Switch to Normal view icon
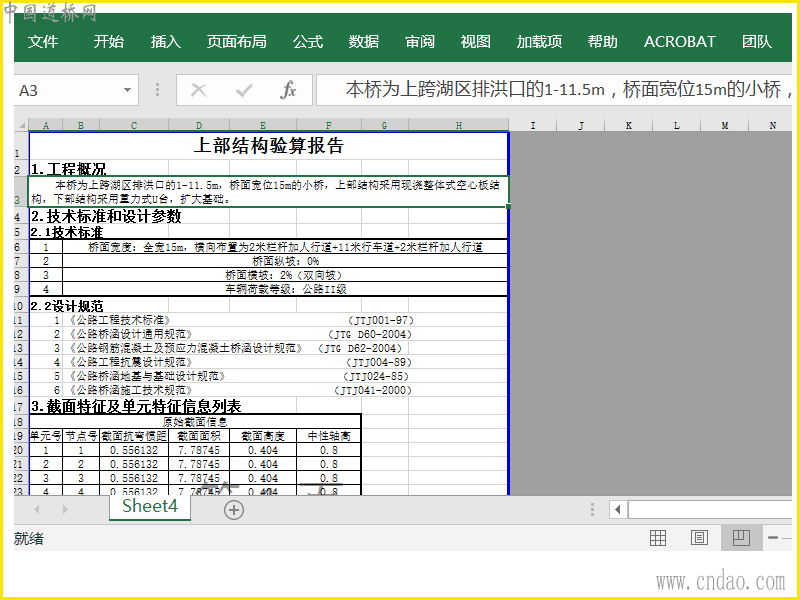 point(658,538)
